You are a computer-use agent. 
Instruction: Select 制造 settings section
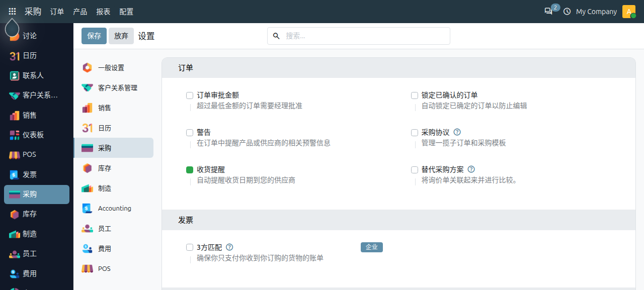tap(114, 188)
